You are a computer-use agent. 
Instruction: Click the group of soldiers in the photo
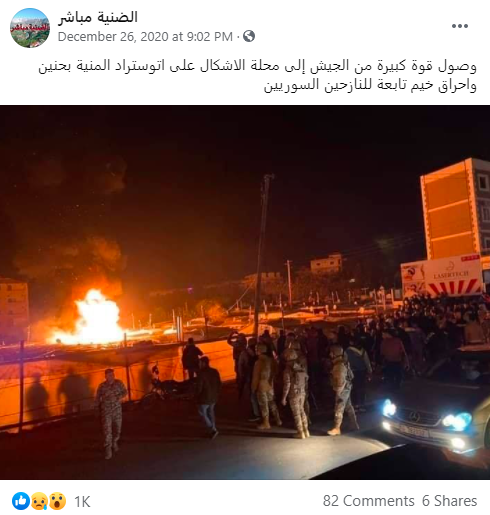[x=297, y=388]
